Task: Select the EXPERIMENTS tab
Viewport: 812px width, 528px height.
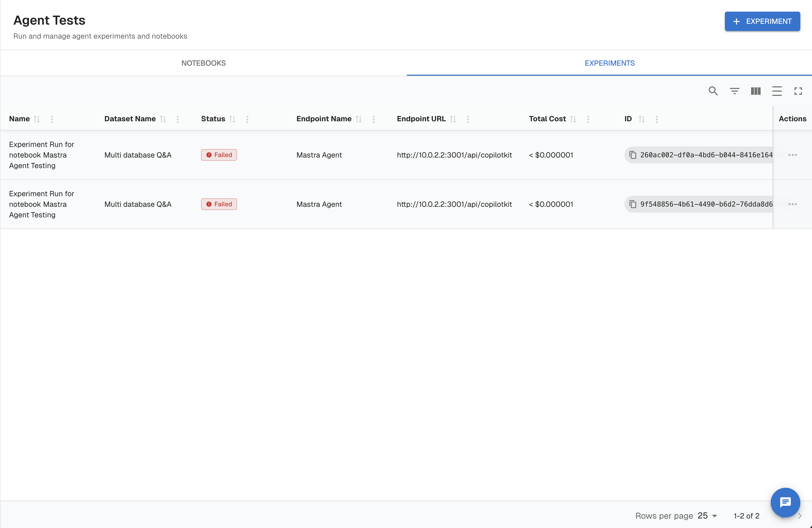Action: 609,63
